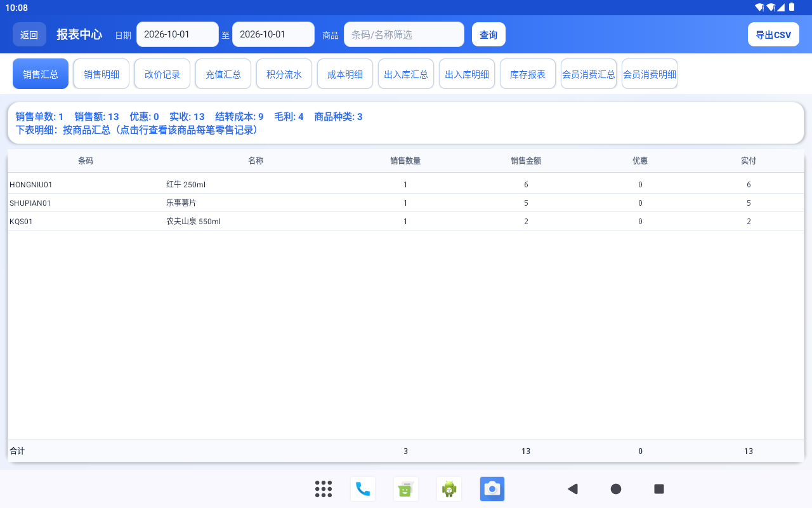
Task: Select the 充值汇总 tab
Action: 223,74
